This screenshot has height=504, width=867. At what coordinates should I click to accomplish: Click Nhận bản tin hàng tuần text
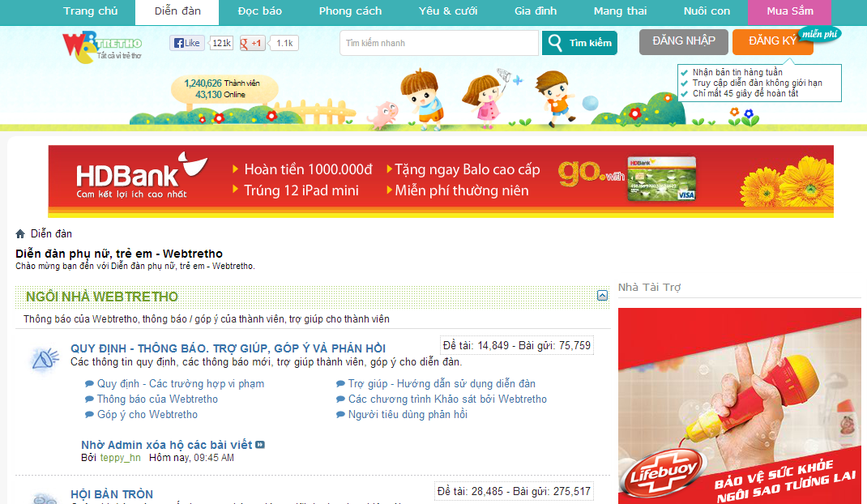point(737,72)
